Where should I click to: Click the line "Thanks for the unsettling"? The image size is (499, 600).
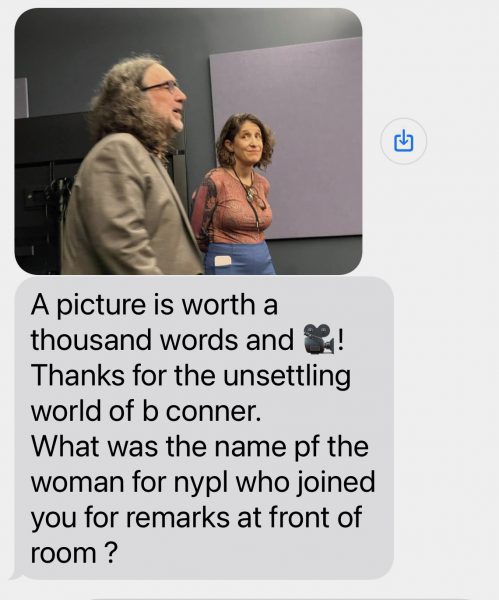pyautogui.click(x=191, y=375)
